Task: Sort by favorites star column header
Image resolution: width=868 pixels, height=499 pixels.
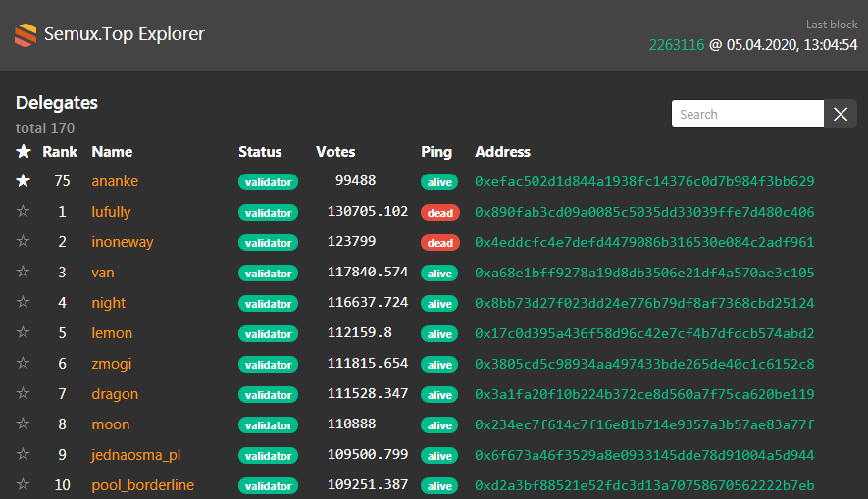Action: click(x=24, y=152)
